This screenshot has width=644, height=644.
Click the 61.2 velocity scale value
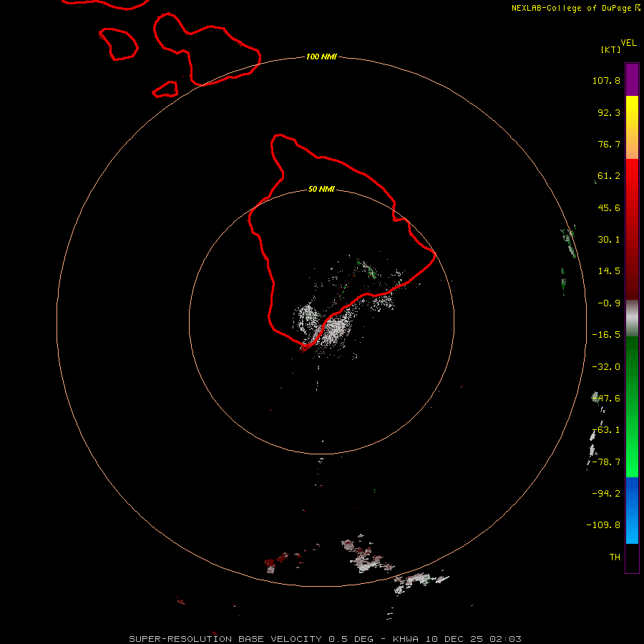tap(609, 176)
